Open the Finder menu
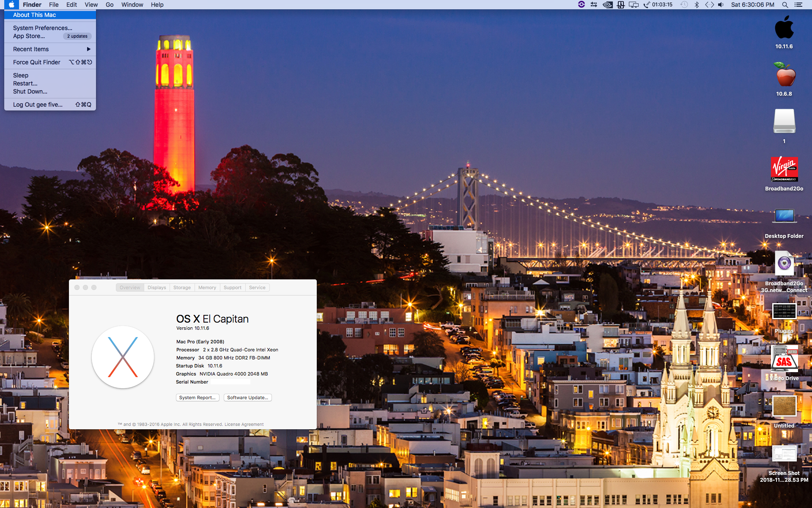 click(32, 5)
